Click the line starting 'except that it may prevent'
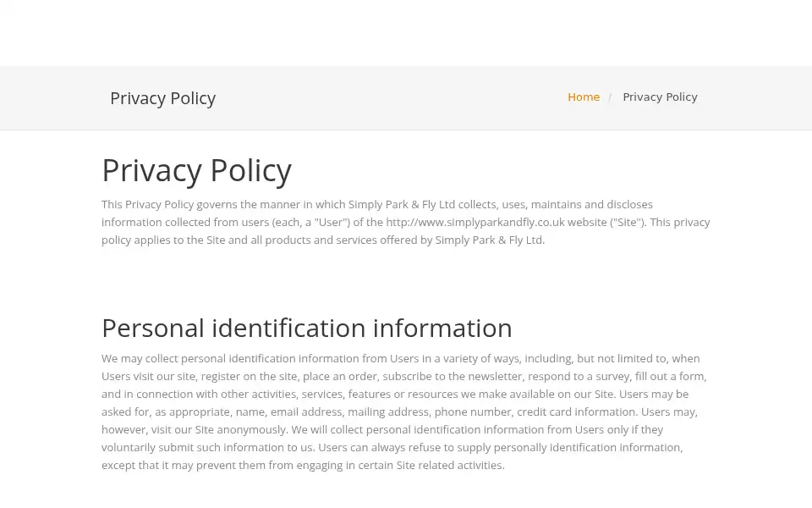Viewport: 812px width, 508px height. [303, 466]
